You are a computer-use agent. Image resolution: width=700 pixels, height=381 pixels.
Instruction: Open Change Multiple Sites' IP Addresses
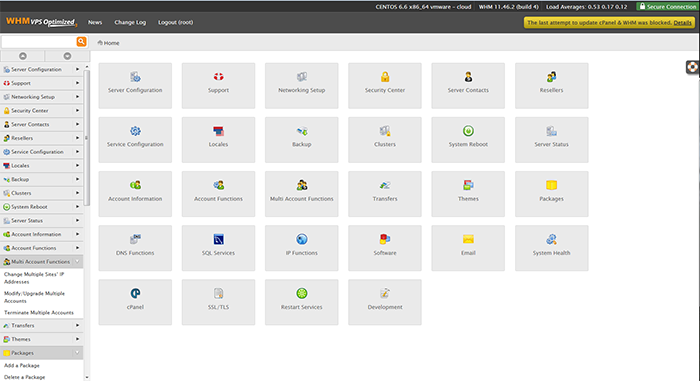pos(34,278)
